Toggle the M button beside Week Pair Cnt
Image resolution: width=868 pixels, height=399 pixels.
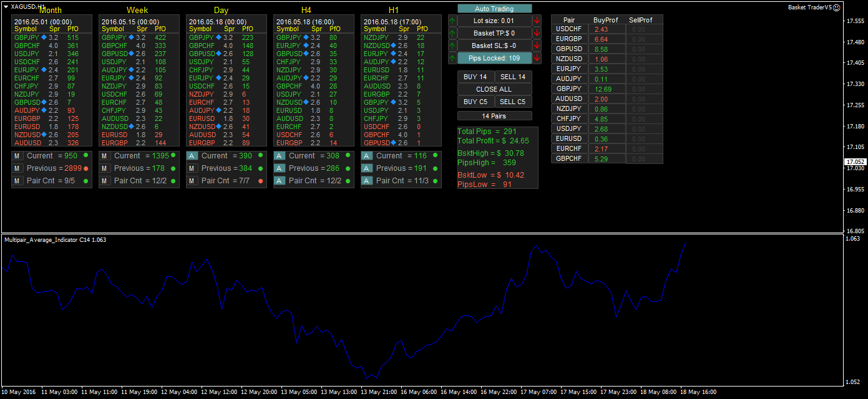point(105,181)
